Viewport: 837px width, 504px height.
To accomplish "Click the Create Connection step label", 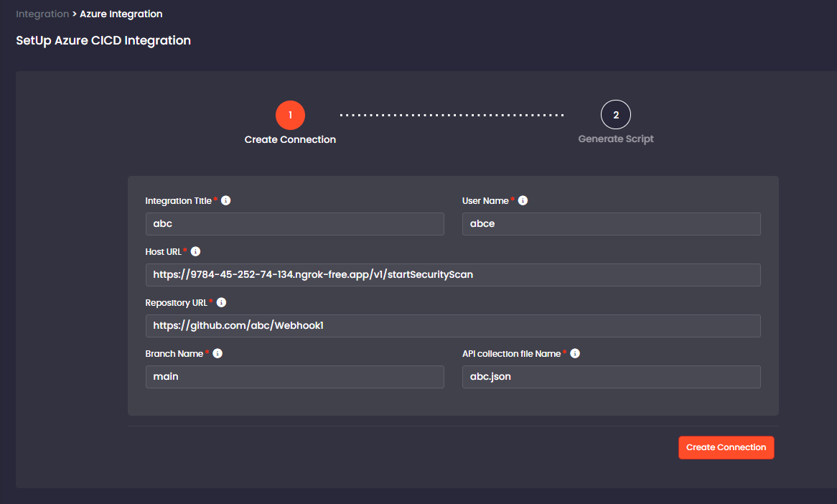I will (291, 139).
